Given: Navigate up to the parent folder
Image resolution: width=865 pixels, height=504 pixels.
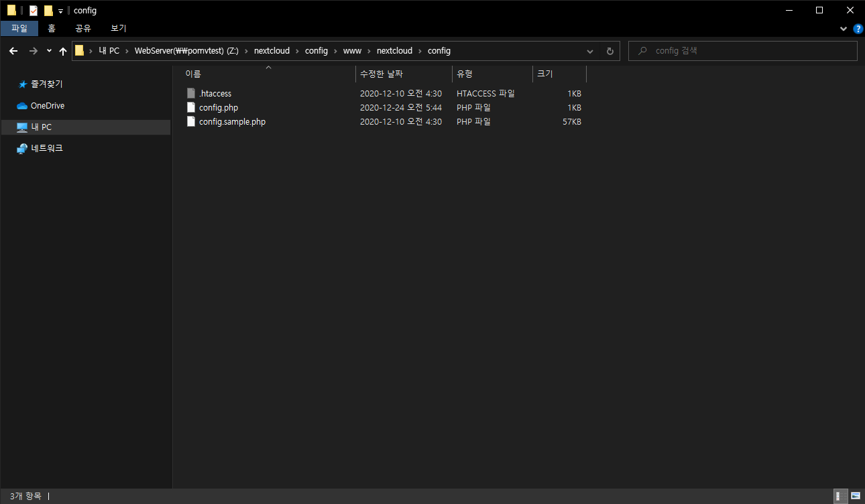Looking at the screenshot, I should coord(63,50).
